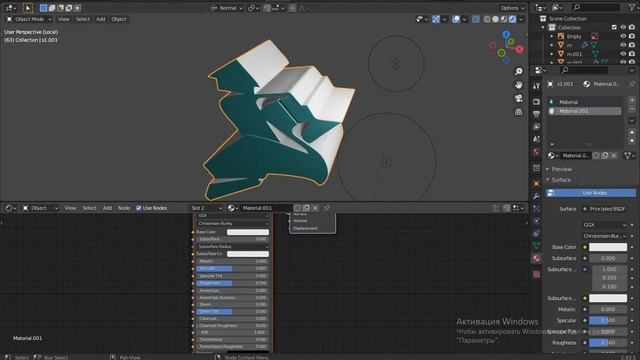Open the Object Mode dropdown
The width and height of the screenshot is (640, 360).
tap(29, 19)
